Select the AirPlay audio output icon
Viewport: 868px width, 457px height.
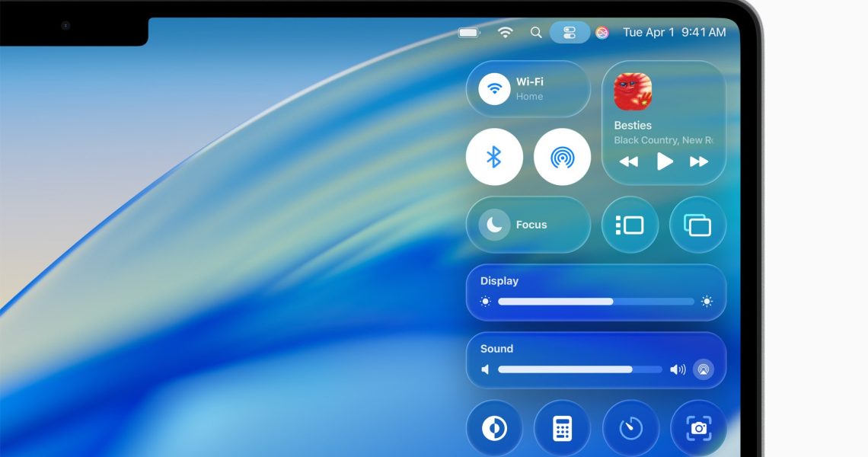(704, 369)
